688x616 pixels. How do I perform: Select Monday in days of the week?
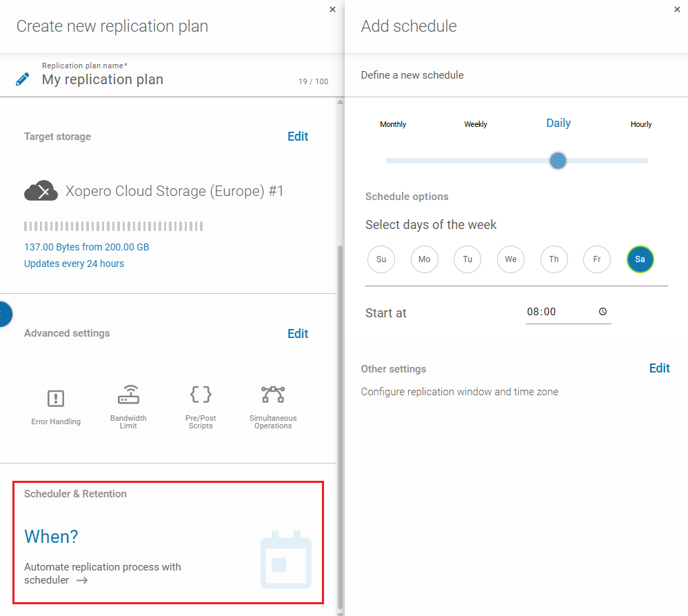pos(424,259)
